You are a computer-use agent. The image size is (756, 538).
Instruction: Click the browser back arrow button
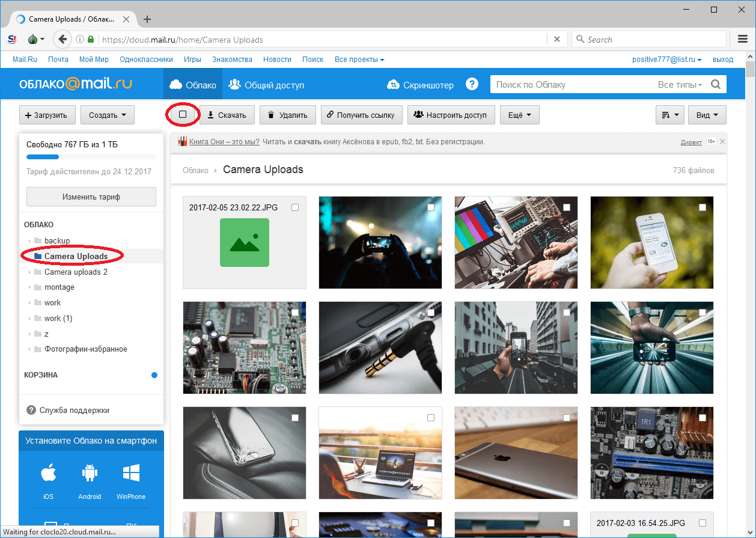point(62,40)
